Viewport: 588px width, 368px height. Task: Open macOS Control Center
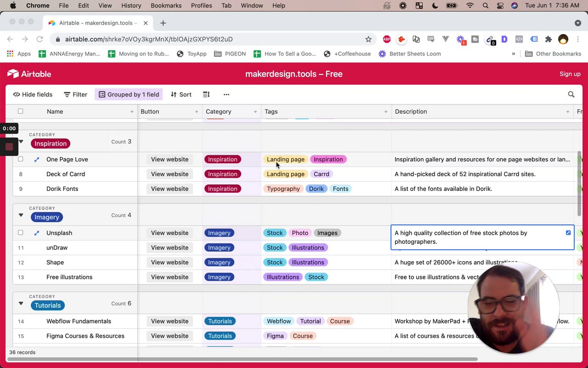click(500, 6)
